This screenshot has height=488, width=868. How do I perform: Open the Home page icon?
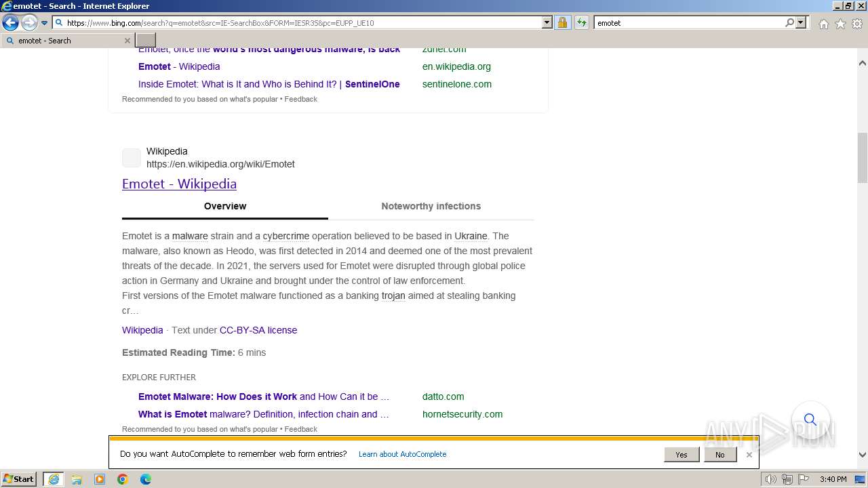pyautogui.click(x=823, y=24)
